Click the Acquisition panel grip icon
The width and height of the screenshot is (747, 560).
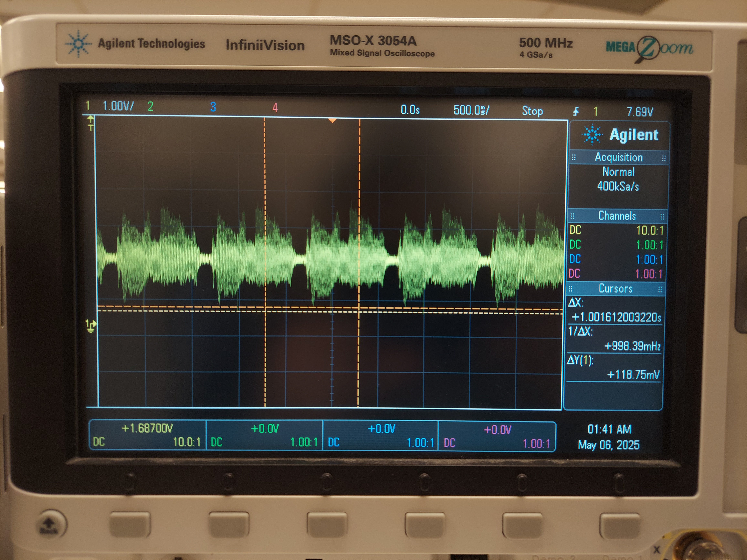(573, 158)
